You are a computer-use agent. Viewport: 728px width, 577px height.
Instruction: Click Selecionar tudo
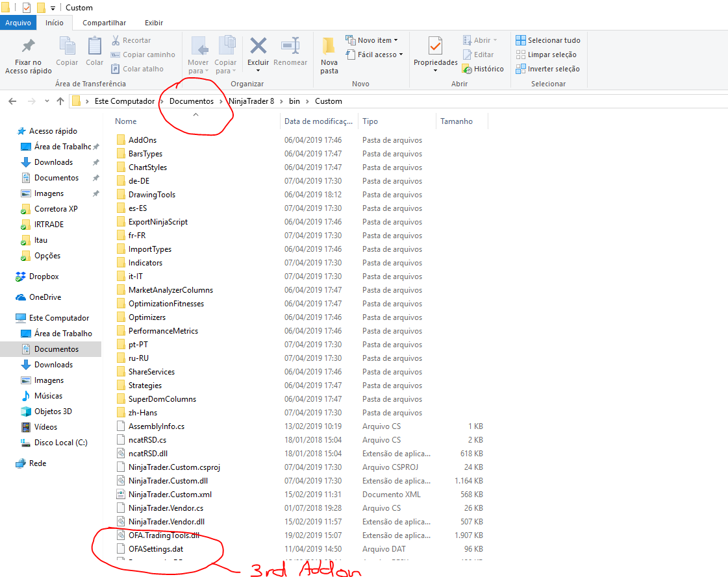tap(548, 40)
